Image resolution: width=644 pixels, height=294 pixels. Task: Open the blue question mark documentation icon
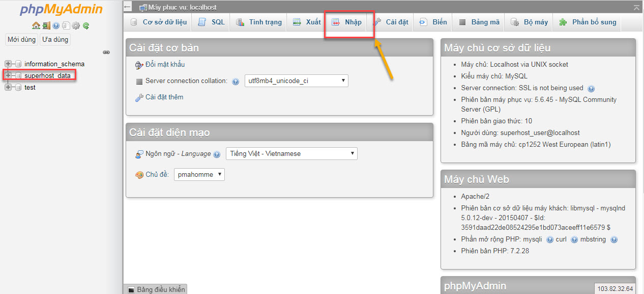coord(56,25)
